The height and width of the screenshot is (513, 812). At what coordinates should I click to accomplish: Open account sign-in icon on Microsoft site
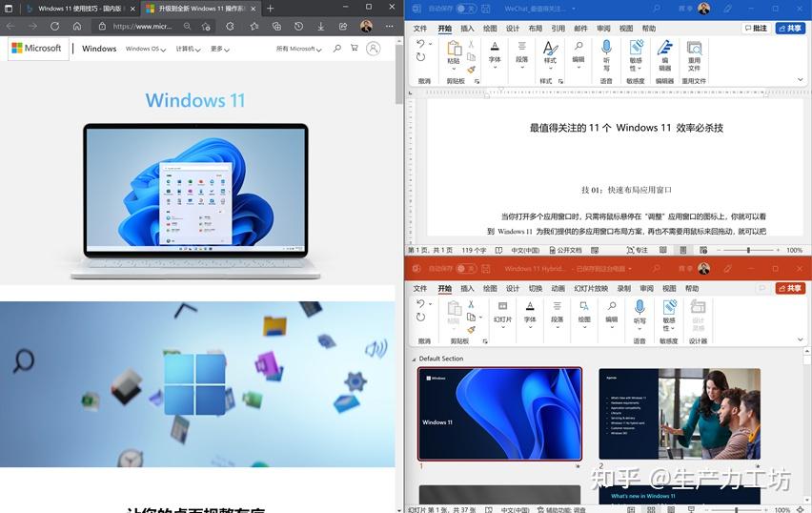coord(373,49)
